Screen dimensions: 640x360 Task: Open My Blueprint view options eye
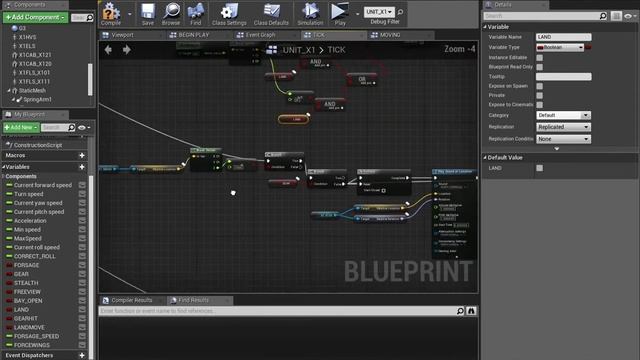coord(83,127)
